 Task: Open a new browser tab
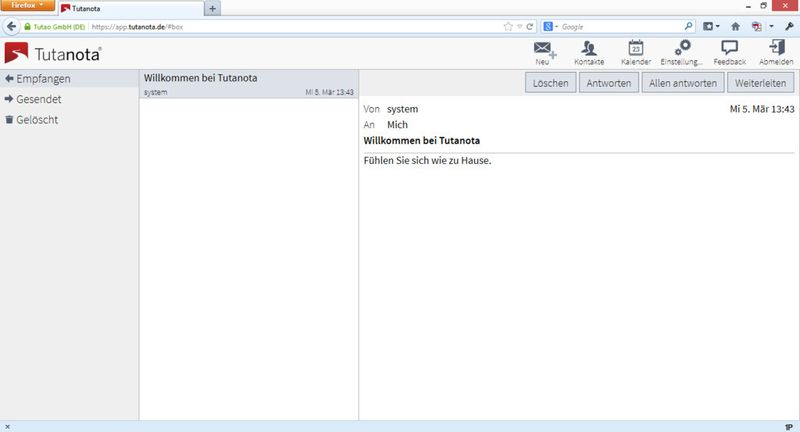(x=212, y=8)
